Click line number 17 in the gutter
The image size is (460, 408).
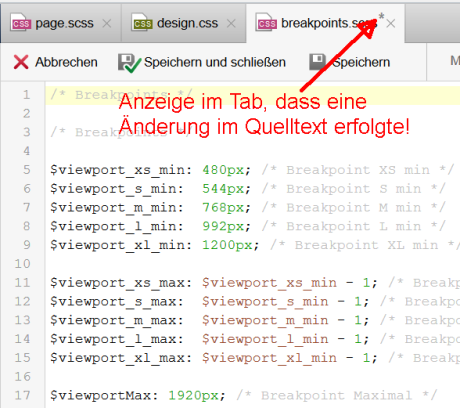point(22,396)
